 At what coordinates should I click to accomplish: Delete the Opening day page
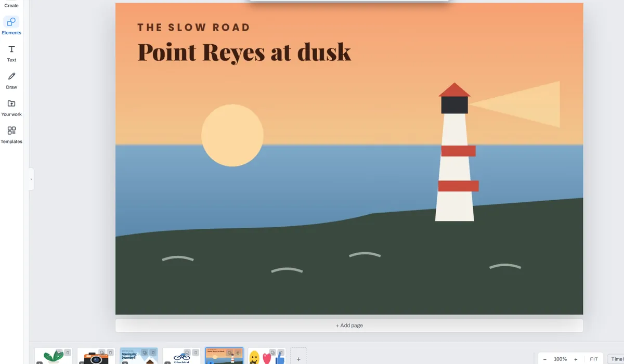(153, 353)
